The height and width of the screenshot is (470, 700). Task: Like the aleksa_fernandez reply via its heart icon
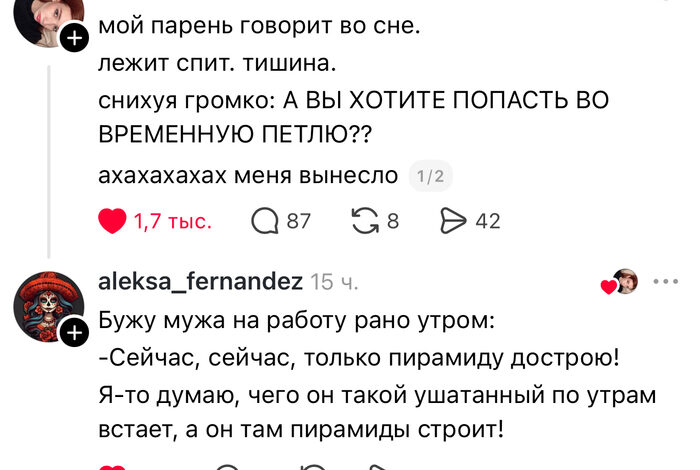(x=112, y=467)
